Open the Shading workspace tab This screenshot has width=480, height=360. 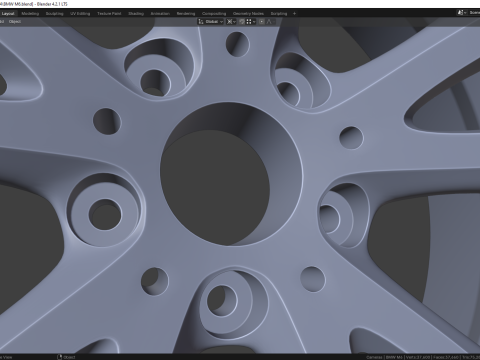[x=136, y=14]
